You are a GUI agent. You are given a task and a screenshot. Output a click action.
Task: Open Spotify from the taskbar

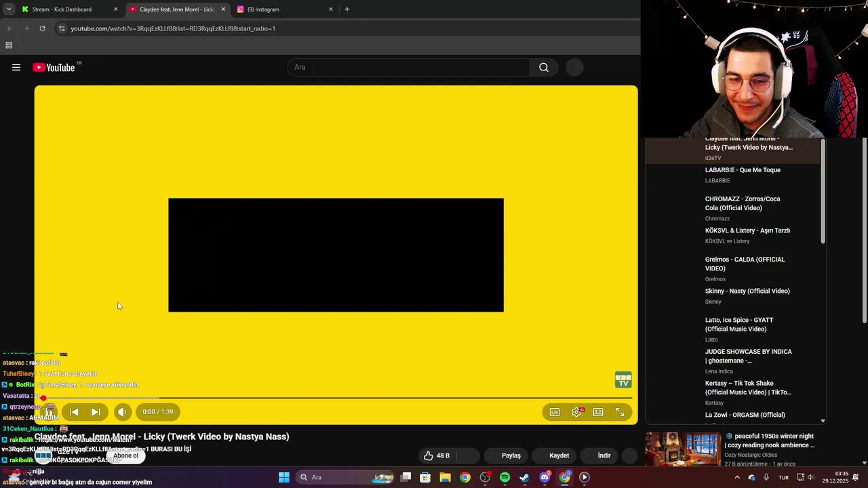pyautogui.click(x=505, y=477)
